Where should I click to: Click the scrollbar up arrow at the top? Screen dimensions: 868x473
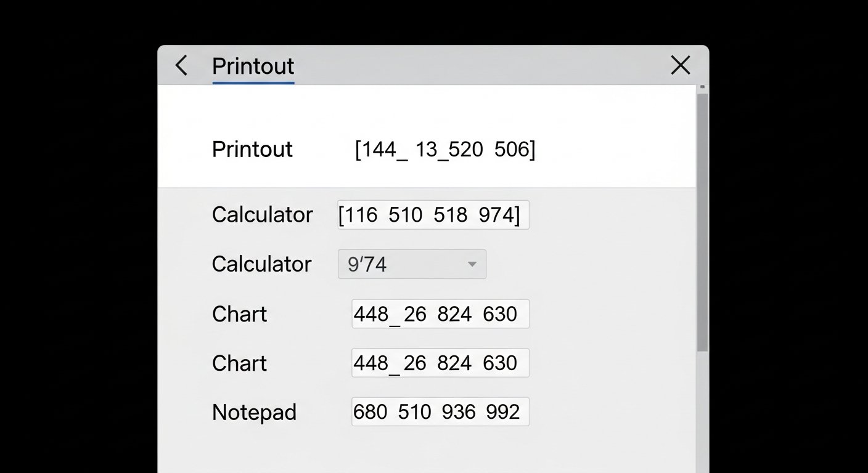702,88
